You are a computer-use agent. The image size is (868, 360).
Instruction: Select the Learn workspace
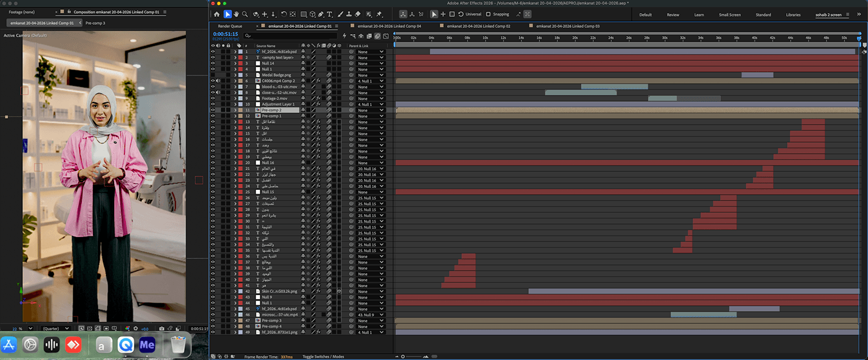[x=699, y=14]
